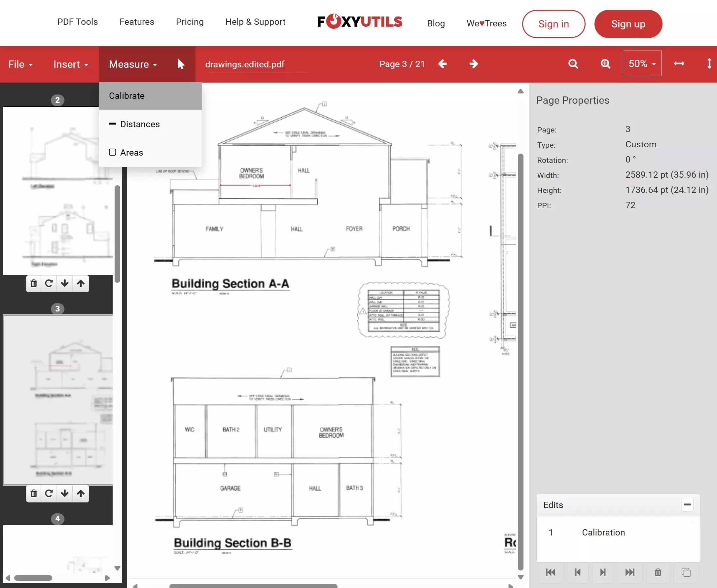Screen dimensions: 717x588
Task: Click the Sign up button
Action: coord(628,24)
